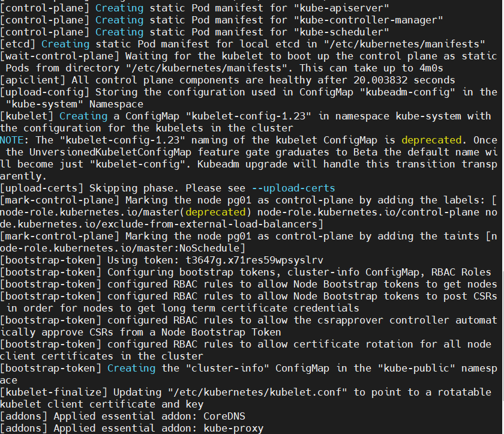This screenshot has width=504, height=434.
Task: Click the [wait-control-plane] log prefix
Action: coord(60,56)
